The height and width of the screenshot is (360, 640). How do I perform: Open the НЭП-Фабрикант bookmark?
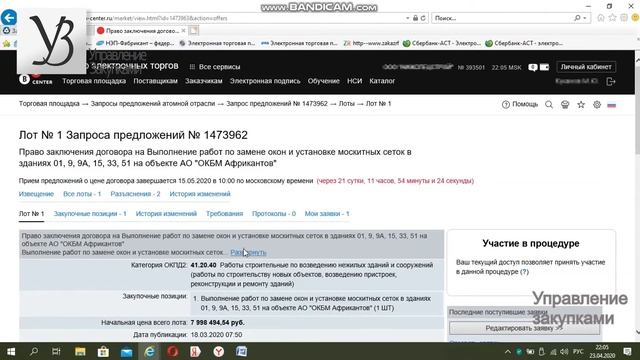(135, 43)
